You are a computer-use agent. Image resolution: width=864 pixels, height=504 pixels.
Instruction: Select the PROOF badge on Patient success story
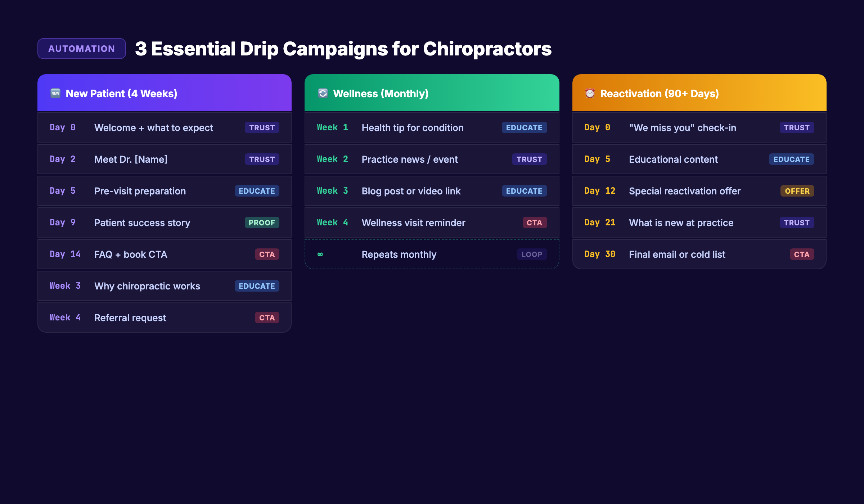(x=262, y=222)
